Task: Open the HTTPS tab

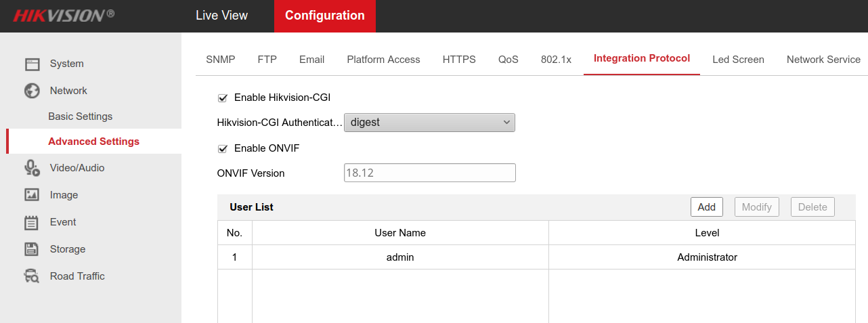Action: coord(459,60)
